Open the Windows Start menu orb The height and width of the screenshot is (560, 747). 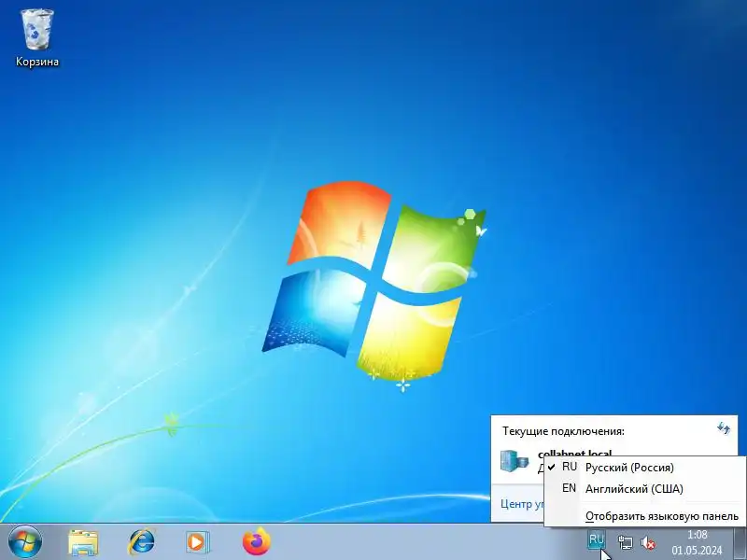coord(25,542)
